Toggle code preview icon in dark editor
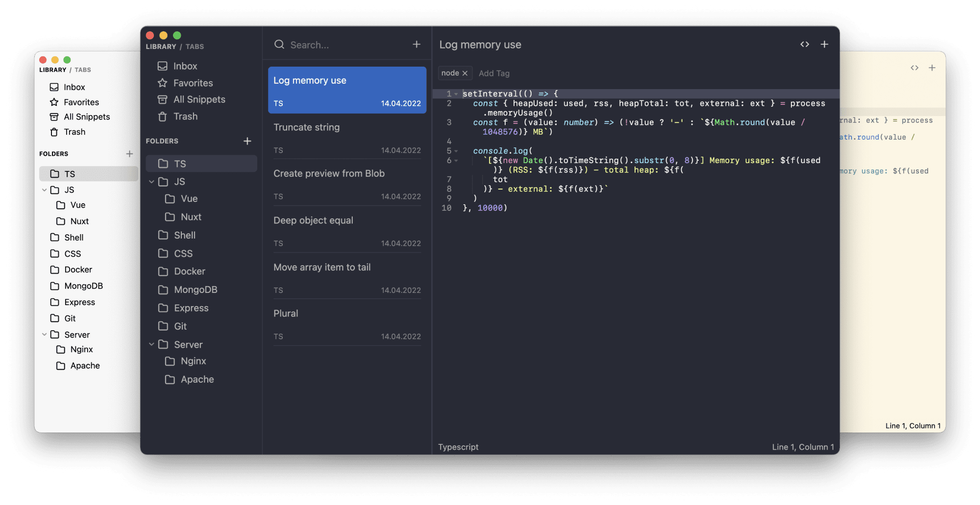The width and height of the screenshot is (980, 505). point(805,45)
